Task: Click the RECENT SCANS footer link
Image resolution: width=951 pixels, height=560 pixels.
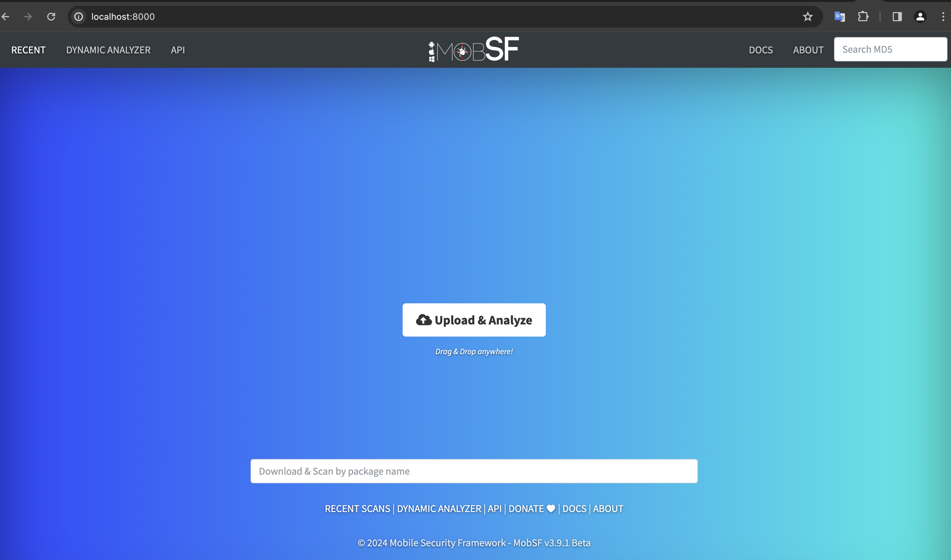Action: click(357, 509)
